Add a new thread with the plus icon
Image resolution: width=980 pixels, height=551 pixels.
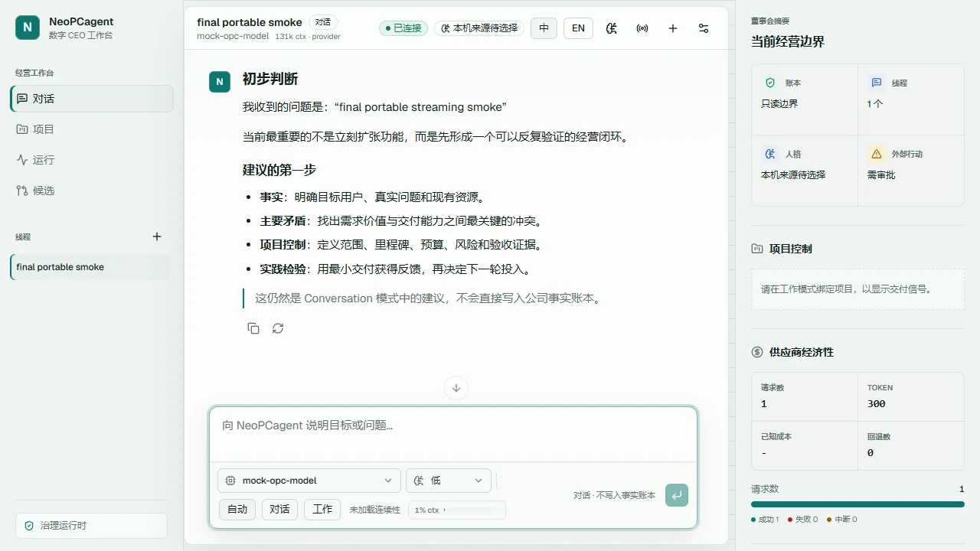click(x=157, y=236)
